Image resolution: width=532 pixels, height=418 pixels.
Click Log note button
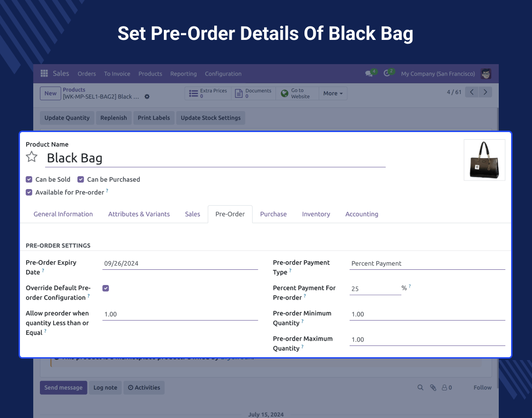[105, 388]
